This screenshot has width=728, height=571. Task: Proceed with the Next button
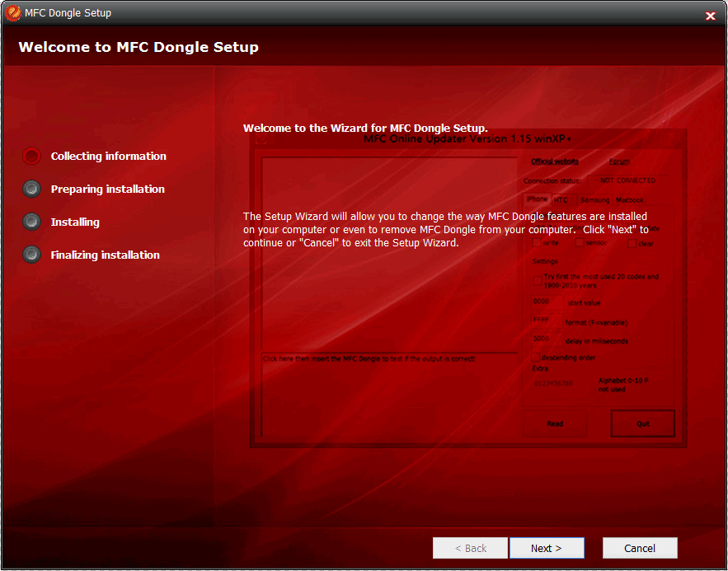click(546, 548)
